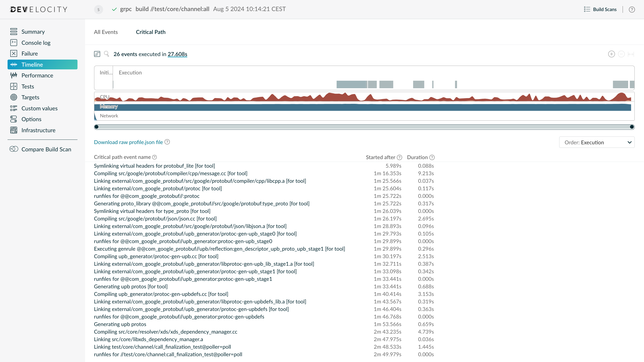Screen dimensions: 644x362
Task: Toggle the CPU overlay in the resource chart
Action: point(104,97)
